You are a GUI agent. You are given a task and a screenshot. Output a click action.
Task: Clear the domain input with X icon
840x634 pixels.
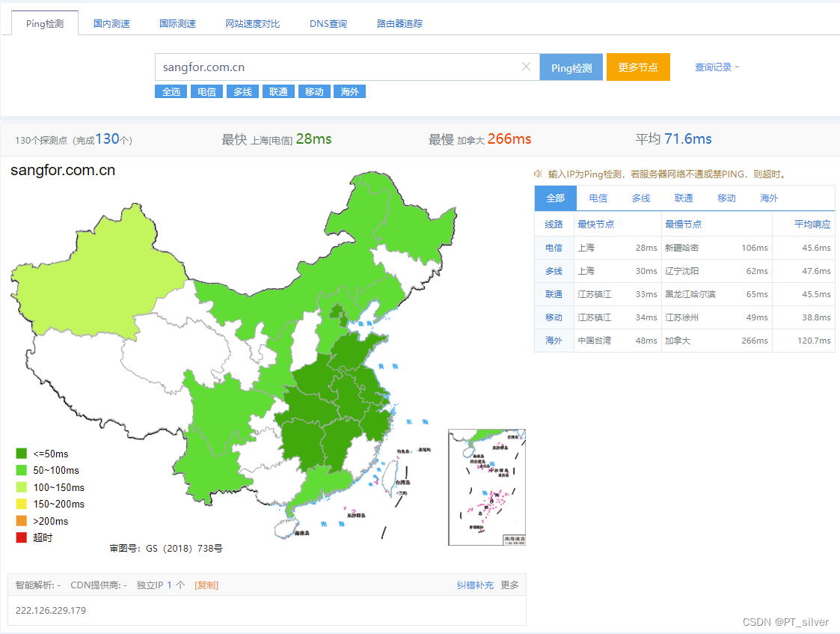click(526, 67)
